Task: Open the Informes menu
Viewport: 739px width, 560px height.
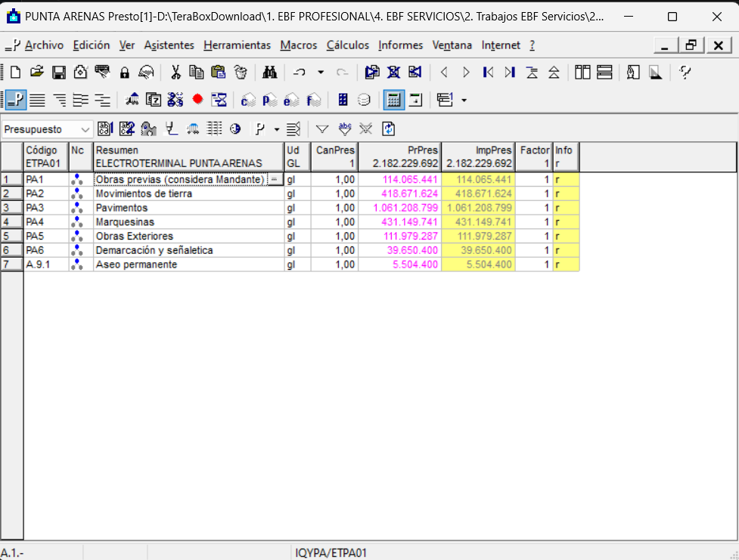Action: (x=401, y=45)
